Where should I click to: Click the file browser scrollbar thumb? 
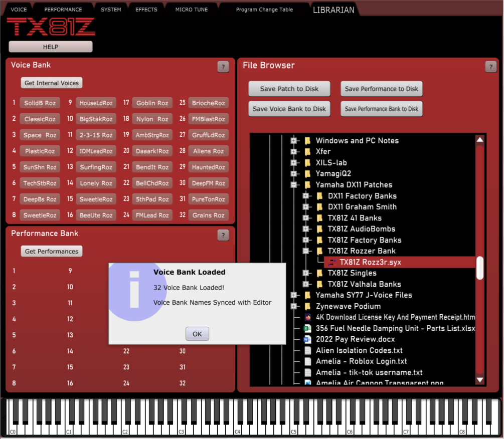tap(479, 268)
